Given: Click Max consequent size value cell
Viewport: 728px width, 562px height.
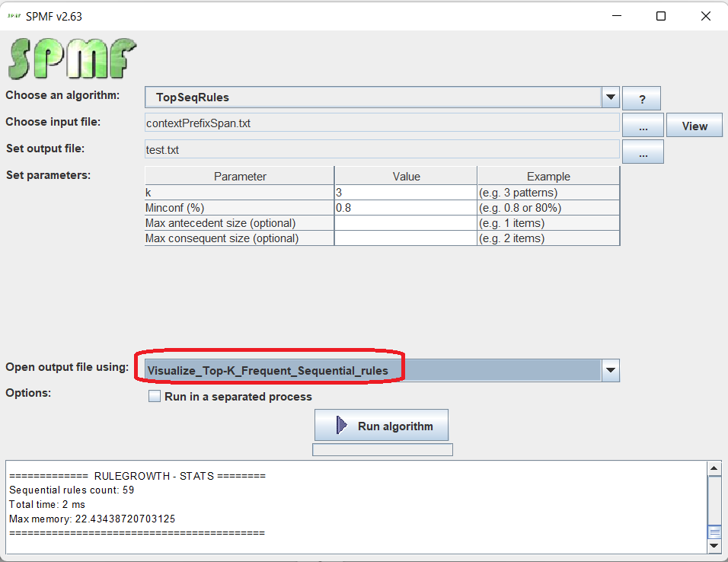Looking at the screenshot, I should 405,238.
